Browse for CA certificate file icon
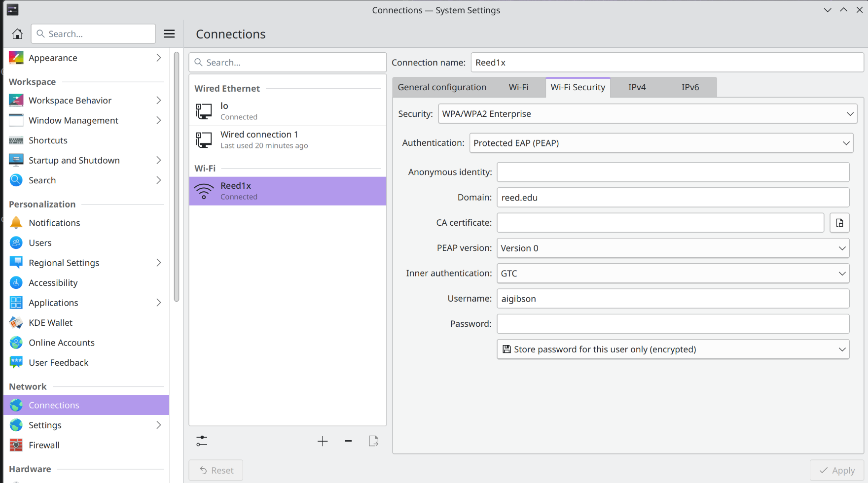 point(839,223)
